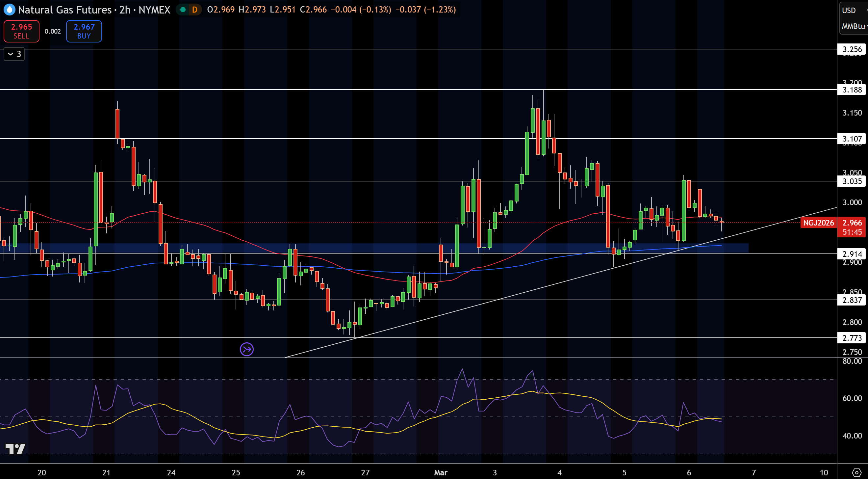Expand the collapsed indicators legend showing 3

14,54
